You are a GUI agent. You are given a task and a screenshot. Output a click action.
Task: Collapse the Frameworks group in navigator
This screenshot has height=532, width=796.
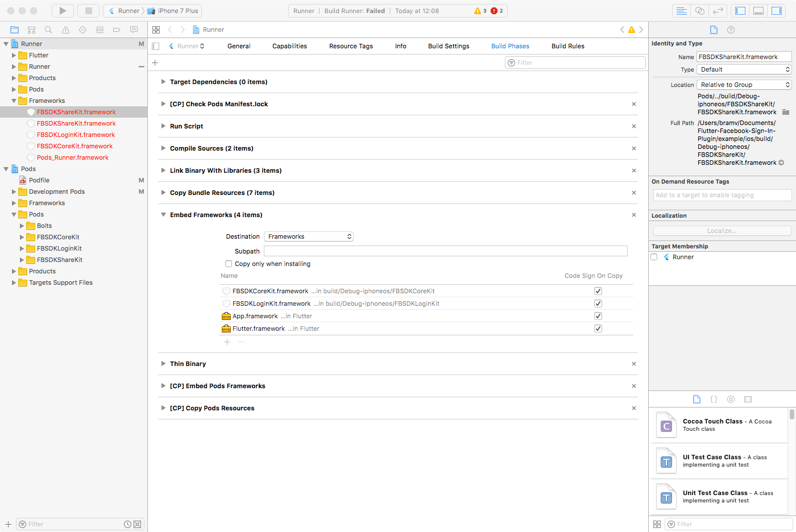click(14, 101)
